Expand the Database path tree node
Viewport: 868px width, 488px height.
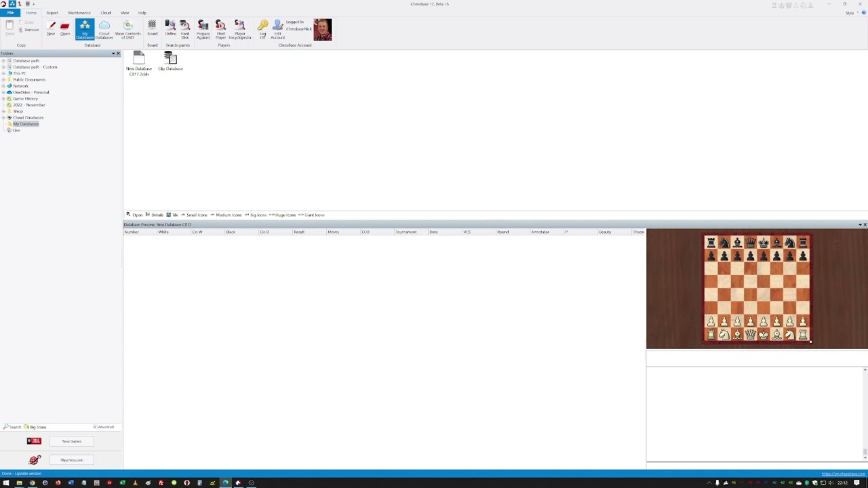pos(3,61)
